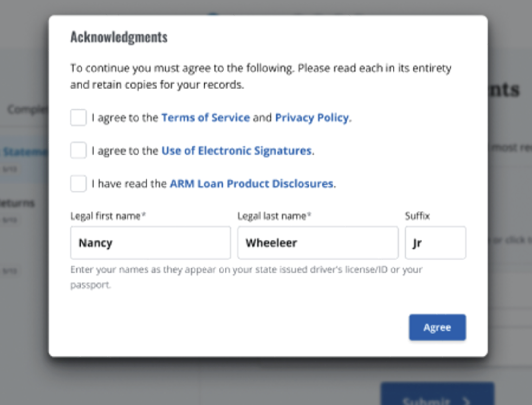The width and height of the screenshot is (532, 405).
Task: Open the Privacy Policy link
Action: click(x=312, y=118)
